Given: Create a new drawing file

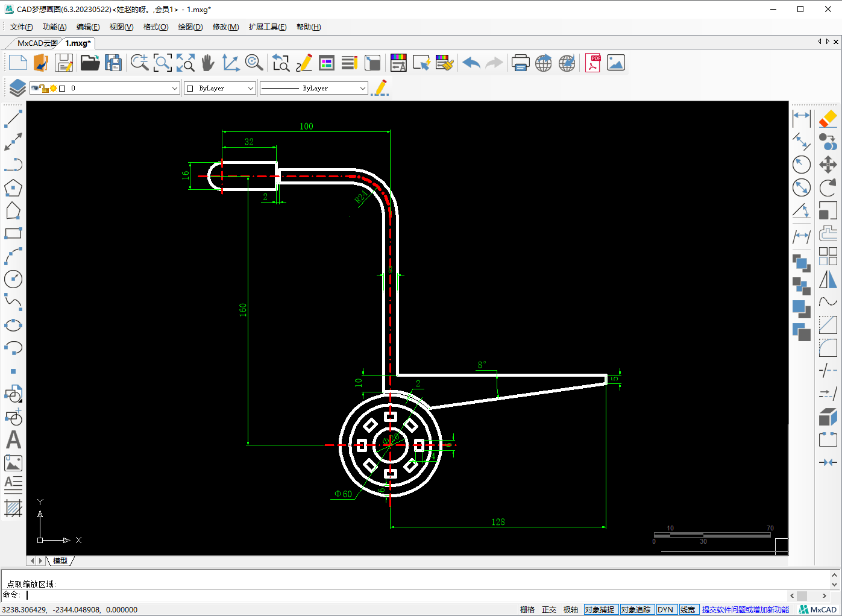Looking at the screenshot, I should pyautogui.click(x=17, y=63).
